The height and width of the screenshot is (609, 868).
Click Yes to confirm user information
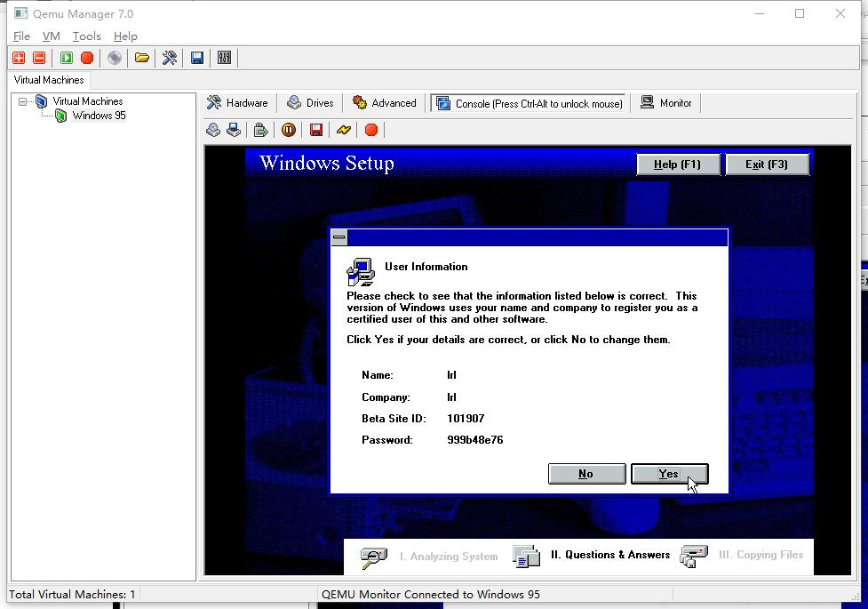pyautogui.click(x=669, y=474)
